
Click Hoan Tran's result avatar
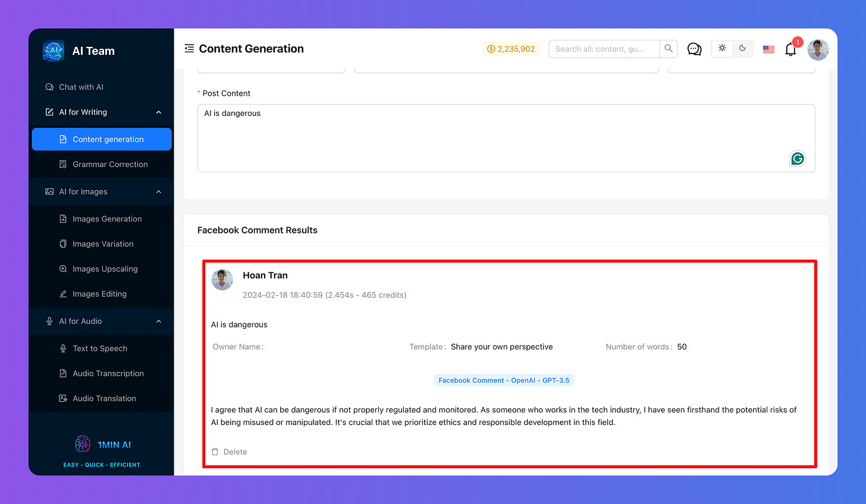(222, 279)
